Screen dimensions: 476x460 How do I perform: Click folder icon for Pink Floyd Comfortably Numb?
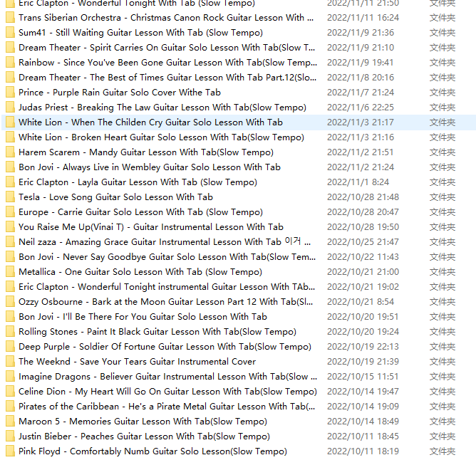(10, 451)
